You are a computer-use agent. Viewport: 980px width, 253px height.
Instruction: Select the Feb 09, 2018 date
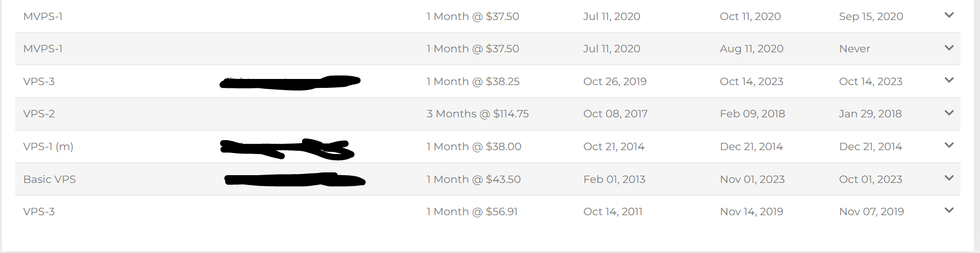[x=752, y=113]
